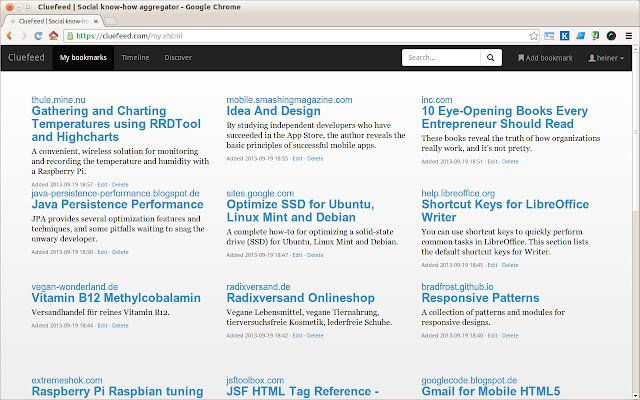The width and height of the screenshot is (640, 400).
Task: Open Gathering and Charting Temperatures article
Action: point(116,124)
